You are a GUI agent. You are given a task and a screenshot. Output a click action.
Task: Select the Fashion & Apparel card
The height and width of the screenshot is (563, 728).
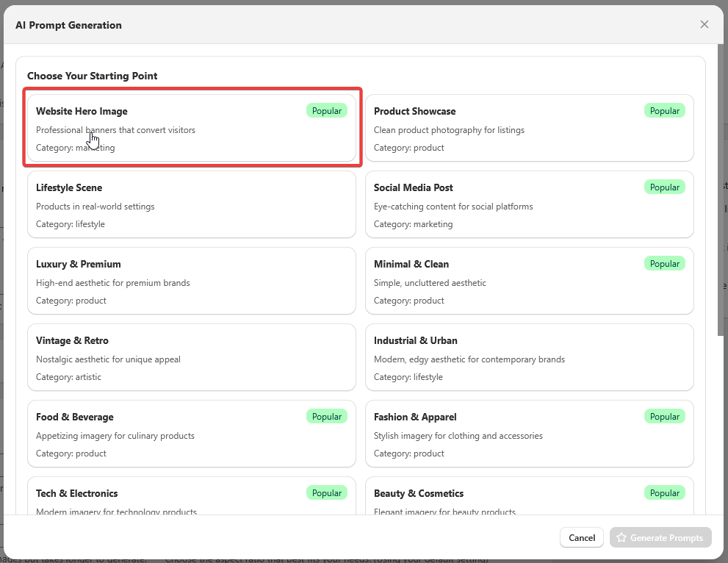529,434
